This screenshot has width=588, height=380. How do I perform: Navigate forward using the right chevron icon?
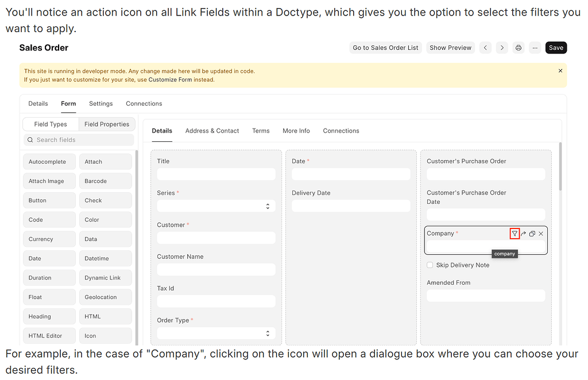pos(501,48)
